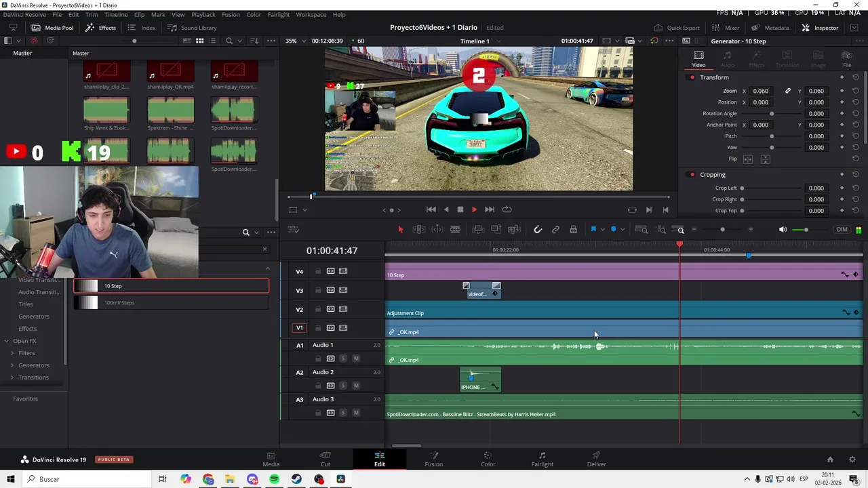The width and height of the screenshot is (868, 488).
Task: Toggle timeline Snapping magnet icon
Action: pos(538,230)
